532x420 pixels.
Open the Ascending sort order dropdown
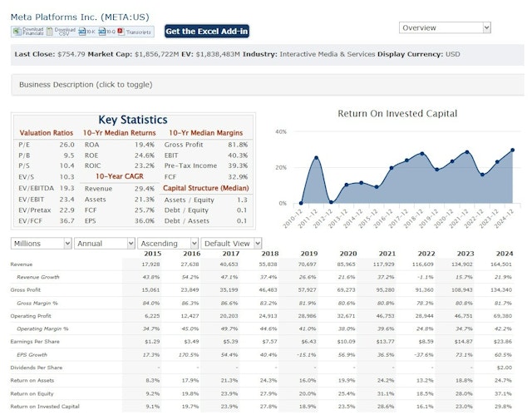[168, 244]
